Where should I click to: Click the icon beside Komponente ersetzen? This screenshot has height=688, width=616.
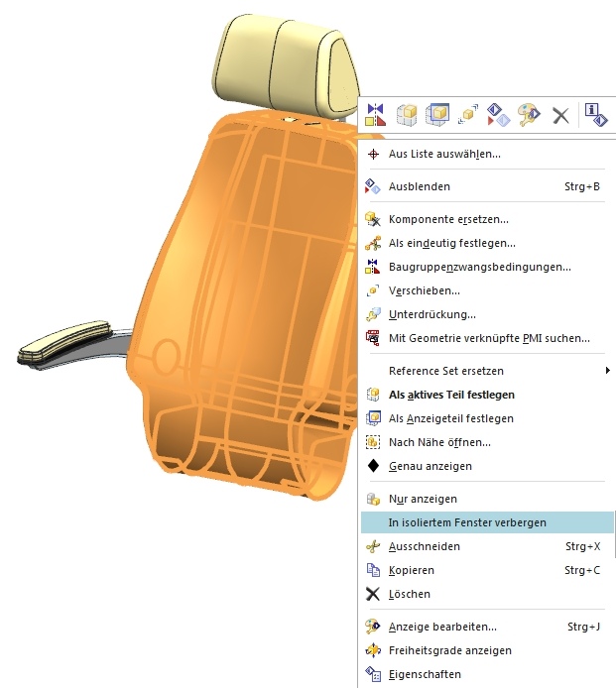tap(373, 219)
